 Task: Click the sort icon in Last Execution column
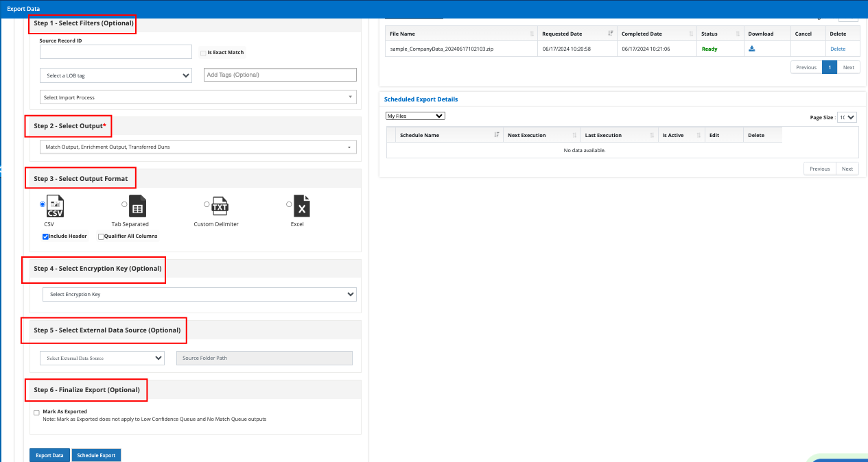(x=652, y=135)
